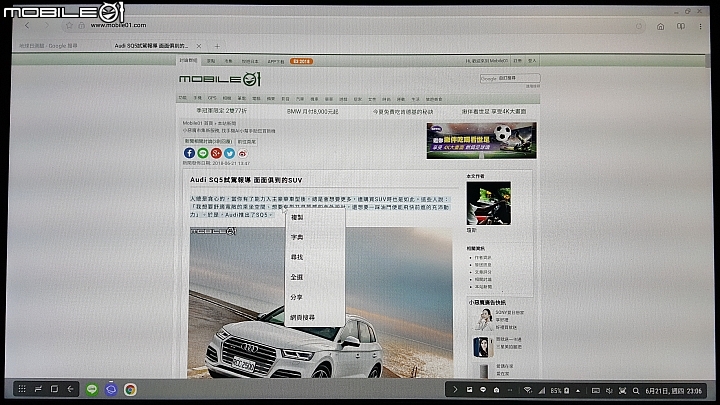Select the Audi SQ5 article tab
Viewport: 720px width, 405px height.
tap(151, 46)
